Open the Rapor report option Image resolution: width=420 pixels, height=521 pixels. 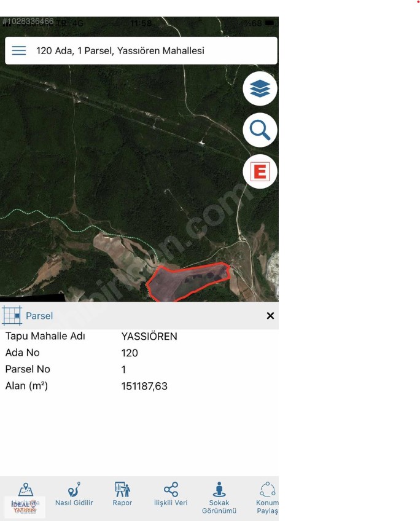tap(122, 494)
